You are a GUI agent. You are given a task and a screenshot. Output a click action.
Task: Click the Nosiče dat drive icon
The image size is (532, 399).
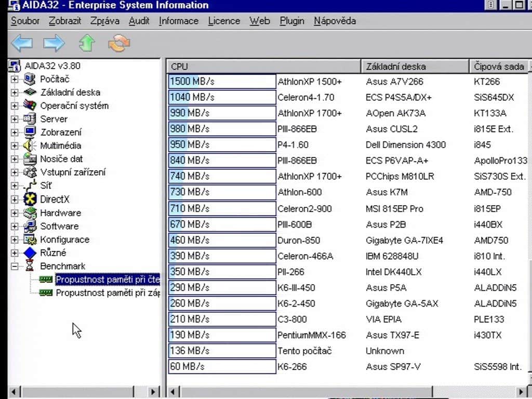(30, 159)
